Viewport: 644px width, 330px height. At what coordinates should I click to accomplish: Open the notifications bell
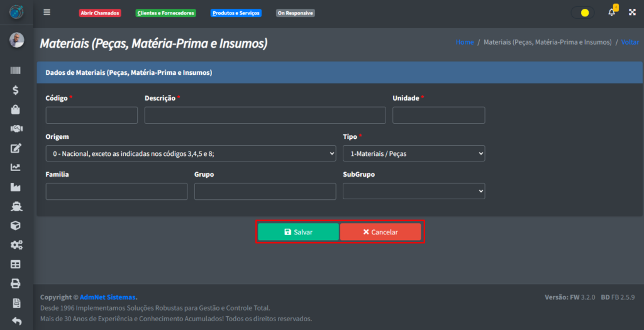point(612,13)
